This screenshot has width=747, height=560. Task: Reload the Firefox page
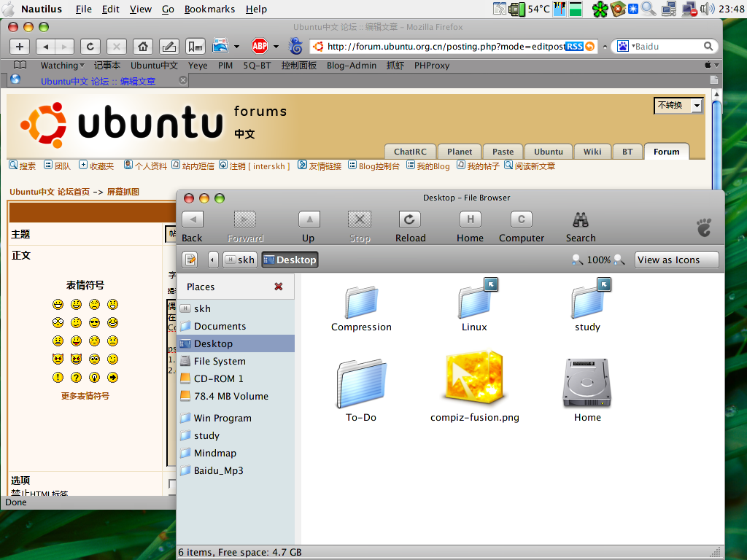(x=90, y=47)
